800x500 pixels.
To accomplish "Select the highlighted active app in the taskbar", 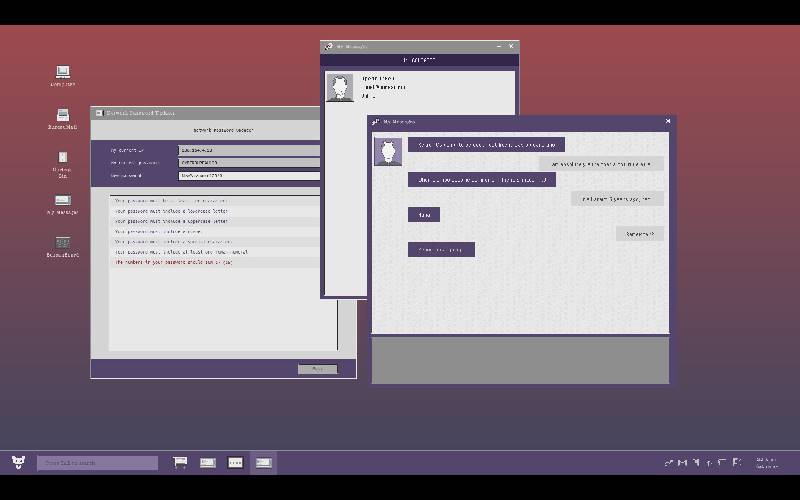I will tap(263, 462).
